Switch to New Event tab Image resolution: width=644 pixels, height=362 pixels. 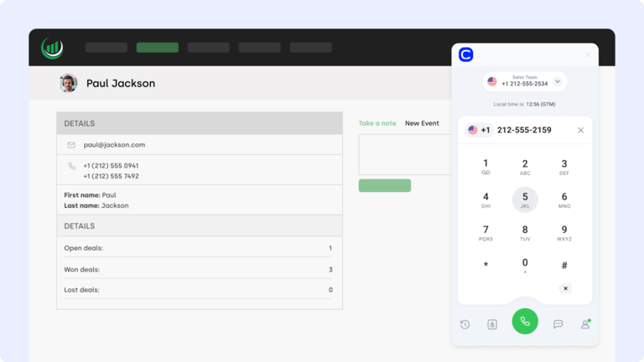click(422, 123)
